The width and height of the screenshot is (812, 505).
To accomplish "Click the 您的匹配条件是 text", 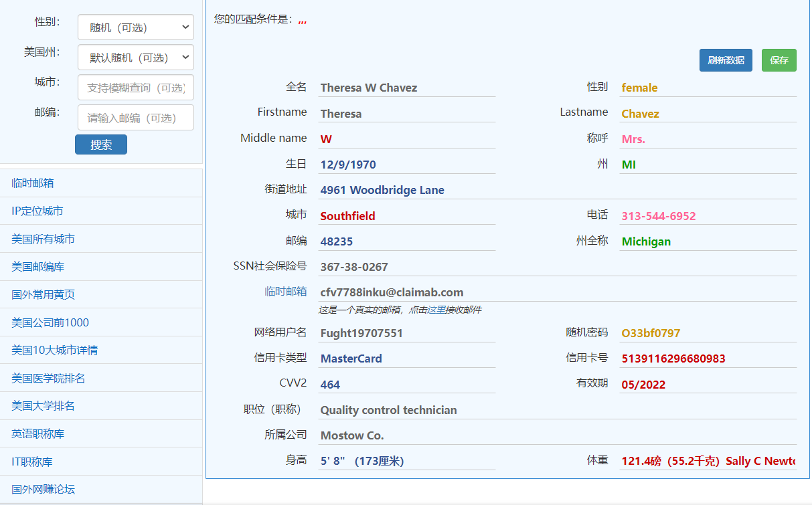I will click(253, 19).
